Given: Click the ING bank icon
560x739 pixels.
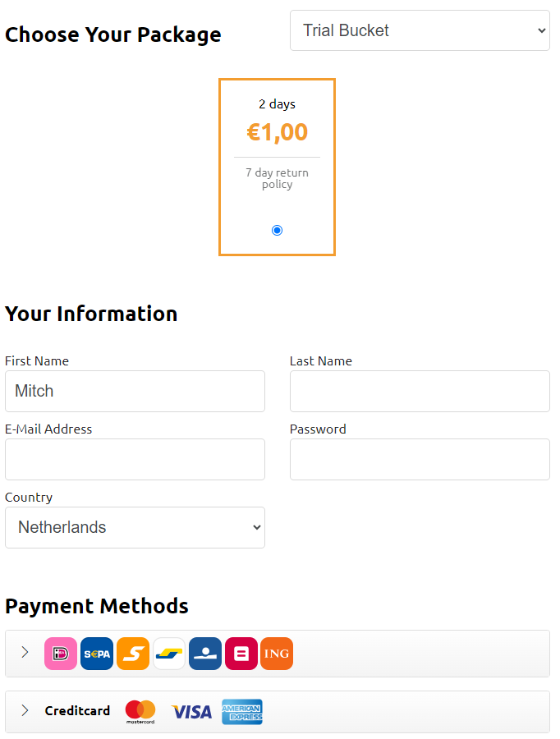Looking at the screenshot, I should (277, 653).
